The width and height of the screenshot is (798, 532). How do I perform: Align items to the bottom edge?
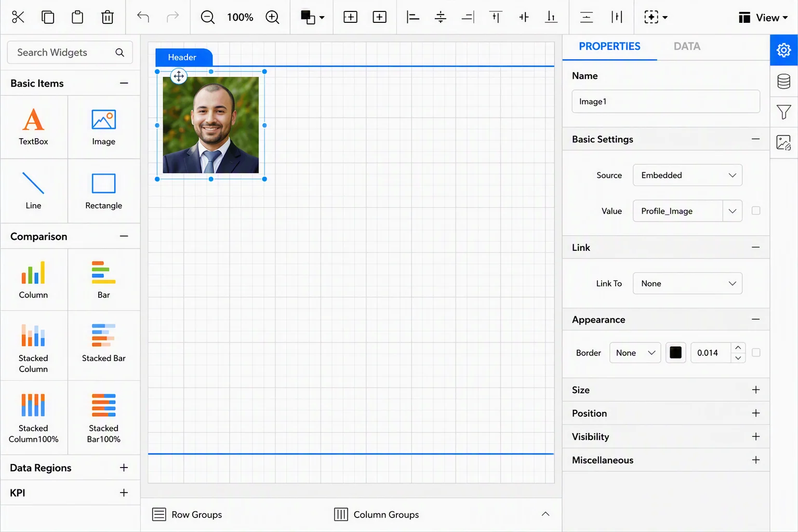[x=551, y=17]
